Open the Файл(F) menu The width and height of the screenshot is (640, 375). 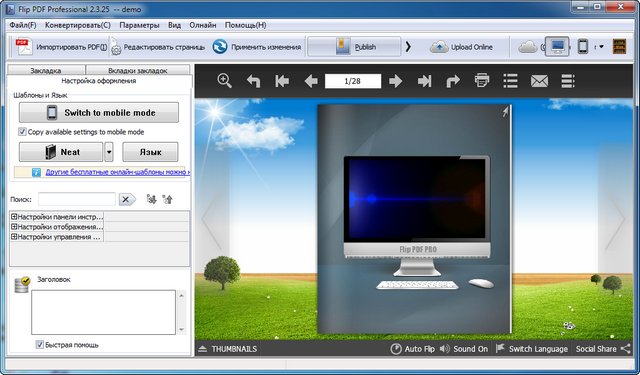23,25
